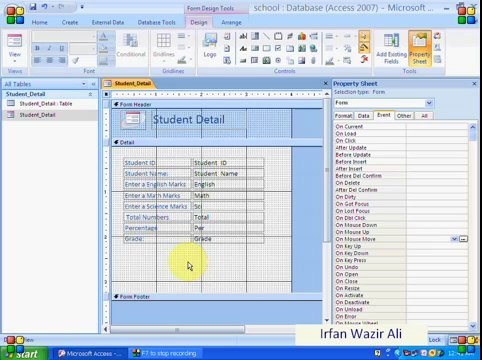This screenshot has width=482, height=360.
Task: Click the On Load property value field
Action: [x=437, y=134]
